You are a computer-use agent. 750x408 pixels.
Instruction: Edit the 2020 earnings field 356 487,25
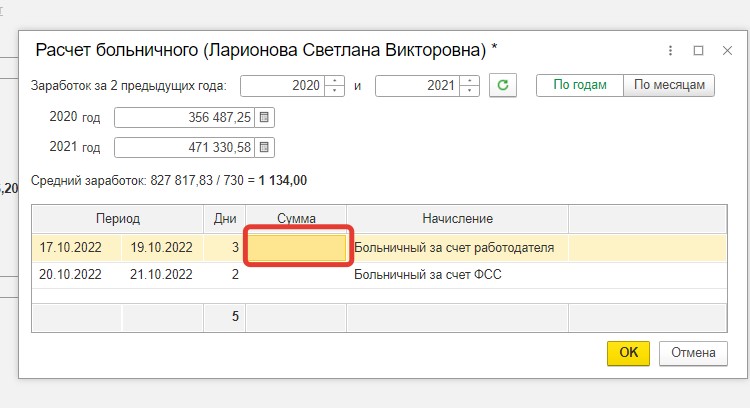(184, 118)
